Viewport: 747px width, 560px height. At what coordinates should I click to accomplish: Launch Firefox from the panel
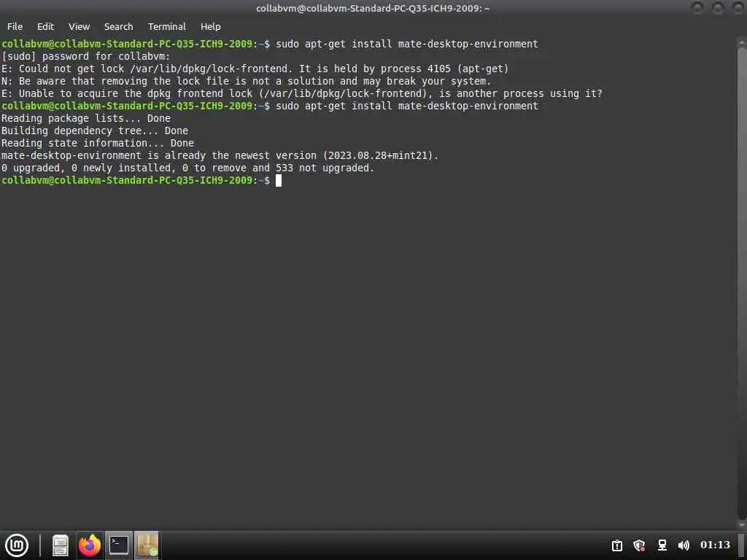click(x=90, y=545)
